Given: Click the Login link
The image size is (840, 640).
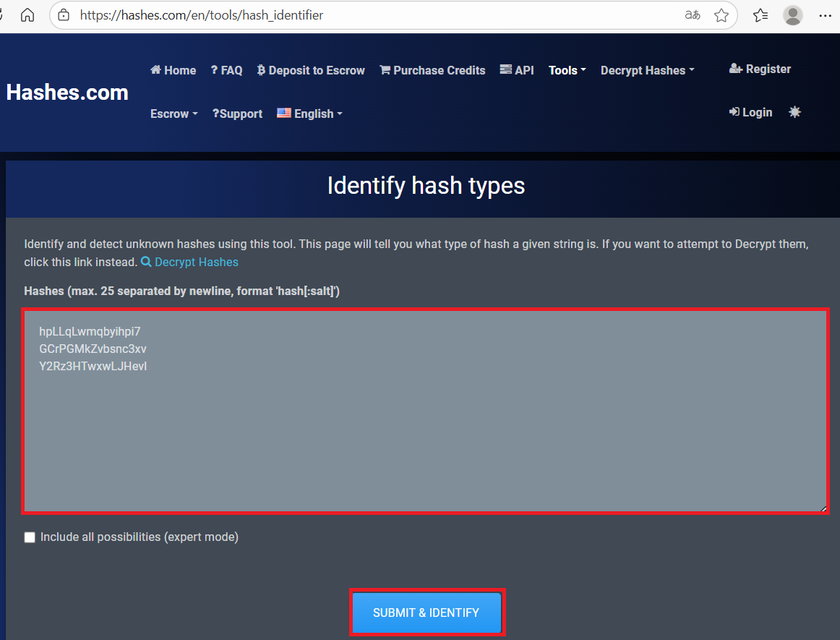Looking at the screenshot, I should [750, 112].
